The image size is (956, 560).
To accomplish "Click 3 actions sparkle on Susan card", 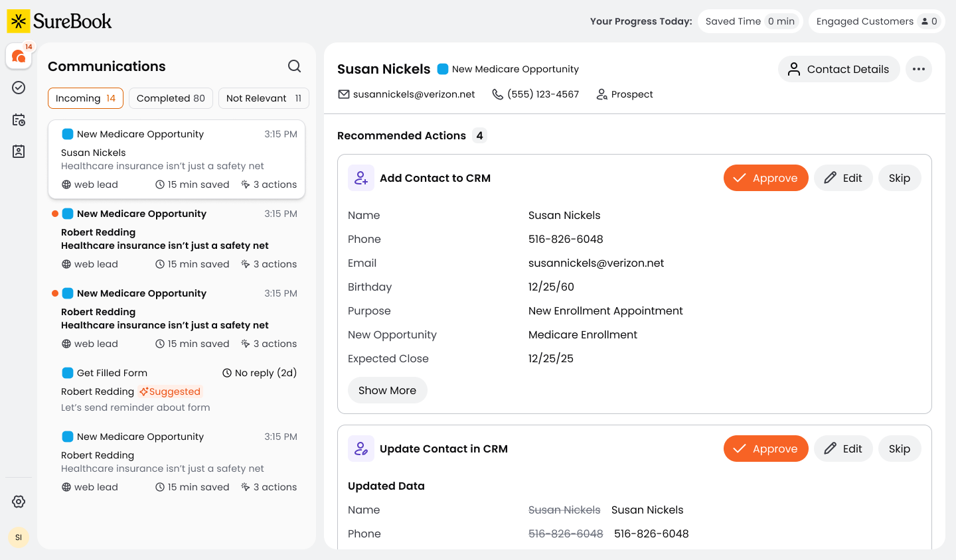I will pyautogui.click(x=246, y=184).
